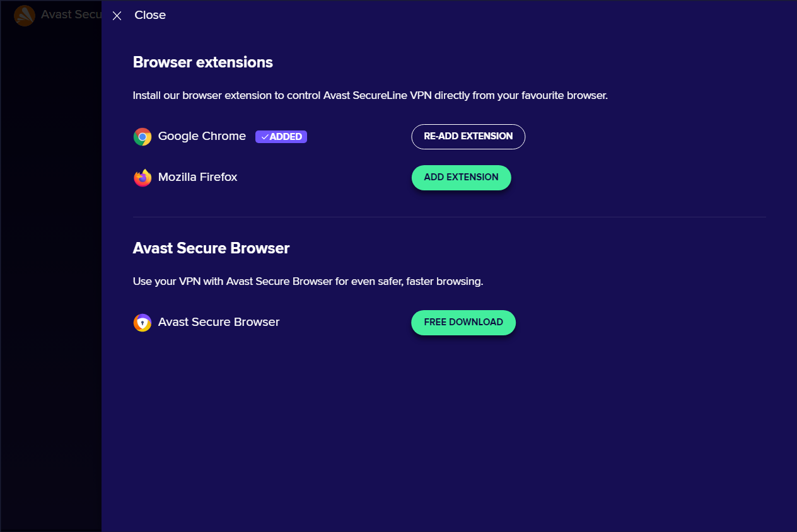This screenshot has height=532, width=797.
Task: Click the 'Use your VPN with Avast' description
Action: (x=308, y=282)
